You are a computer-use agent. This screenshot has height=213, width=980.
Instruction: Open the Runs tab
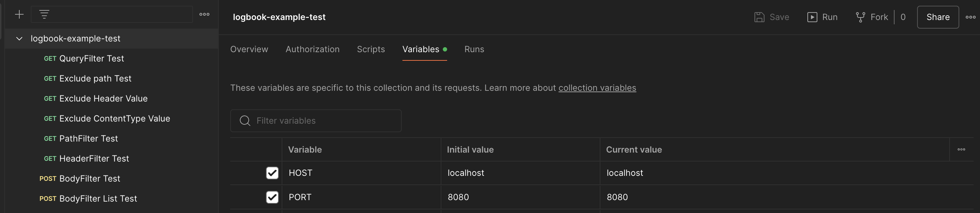[474, 49]
